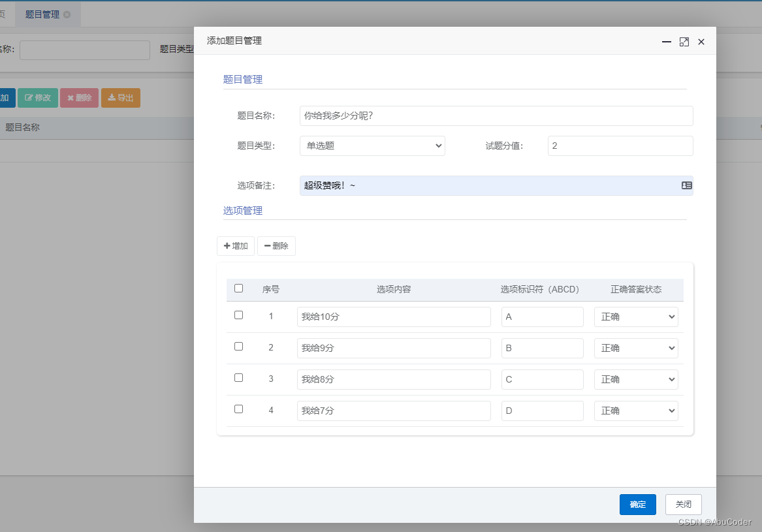
Task: Click 删除 button above options table
Action: click(x=276, y=246)
